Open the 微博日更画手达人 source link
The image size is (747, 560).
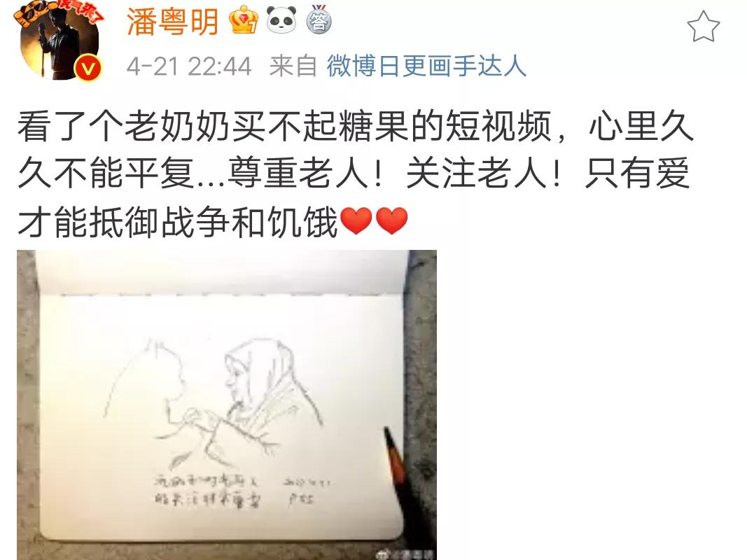click(x=426, y=66)
